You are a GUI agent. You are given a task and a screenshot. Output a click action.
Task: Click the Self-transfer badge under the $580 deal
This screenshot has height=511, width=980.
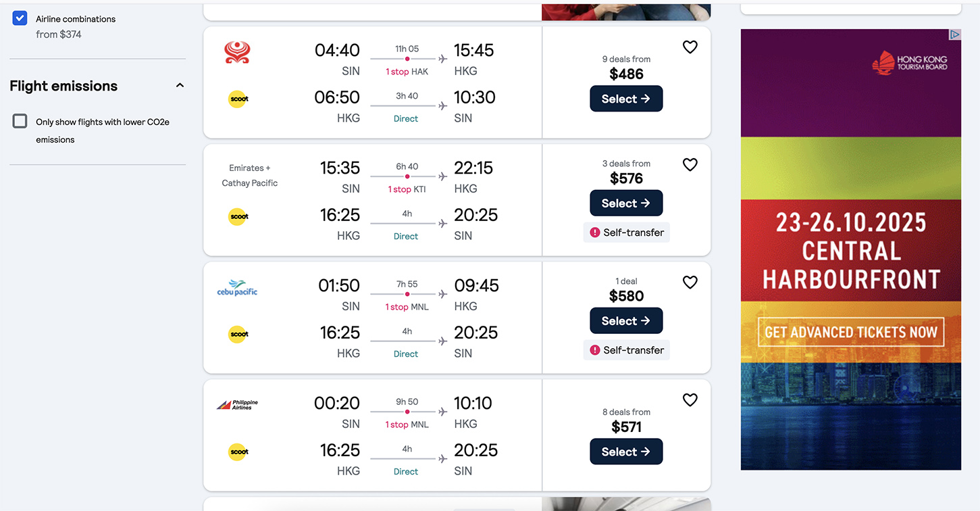click(627, 350)
